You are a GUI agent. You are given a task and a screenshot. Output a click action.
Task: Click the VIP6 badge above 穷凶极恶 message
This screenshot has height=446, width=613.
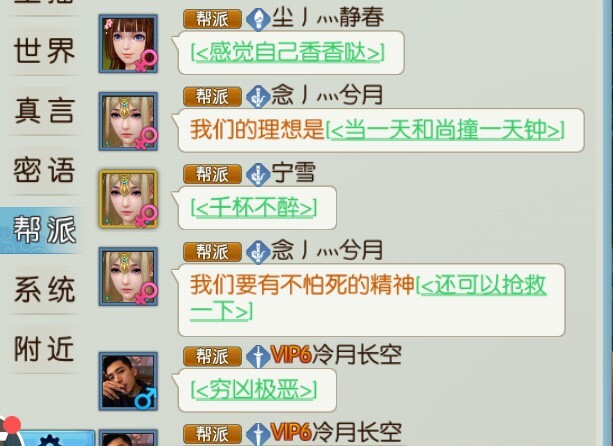291,356
